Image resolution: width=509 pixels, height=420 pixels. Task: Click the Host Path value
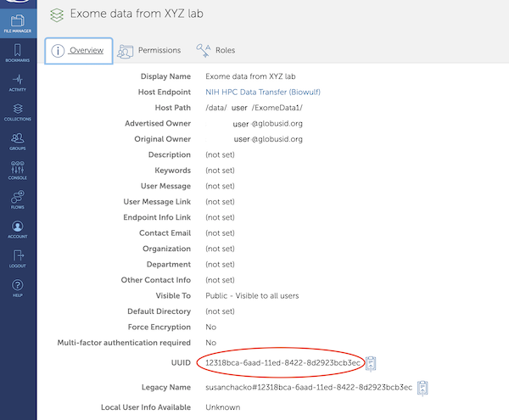254,108
